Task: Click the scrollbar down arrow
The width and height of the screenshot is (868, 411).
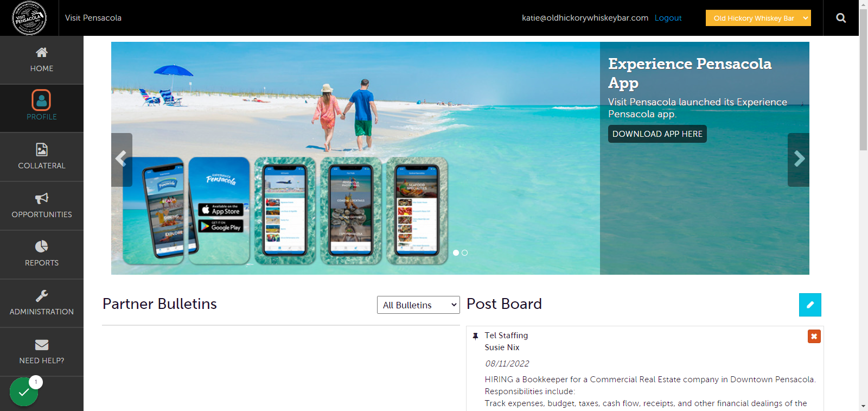Action: coord(863,406)
